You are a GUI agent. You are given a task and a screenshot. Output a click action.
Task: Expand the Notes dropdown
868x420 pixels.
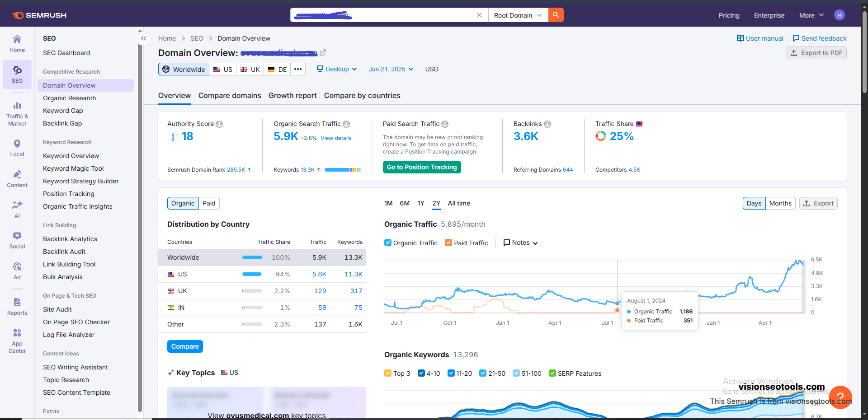click(x=520, y=243)
